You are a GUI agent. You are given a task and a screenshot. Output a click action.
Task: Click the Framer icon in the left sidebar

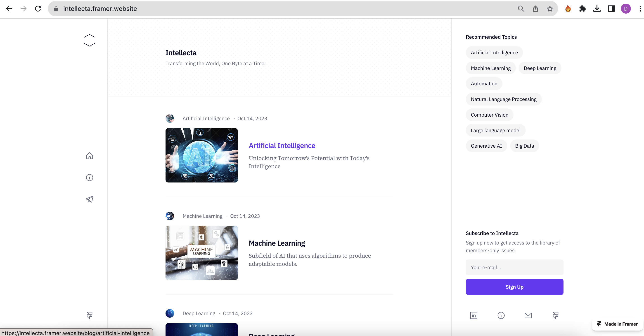click(90, 315)
